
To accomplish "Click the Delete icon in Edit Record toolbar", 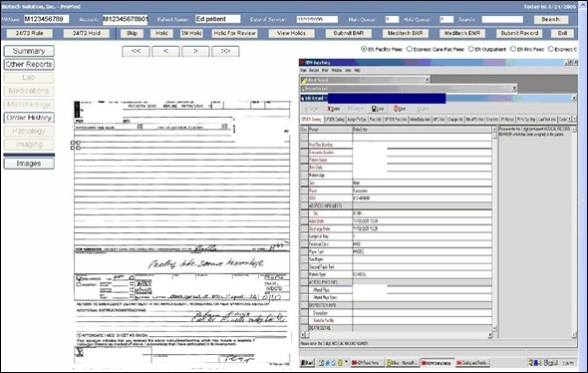I will 334,109.
